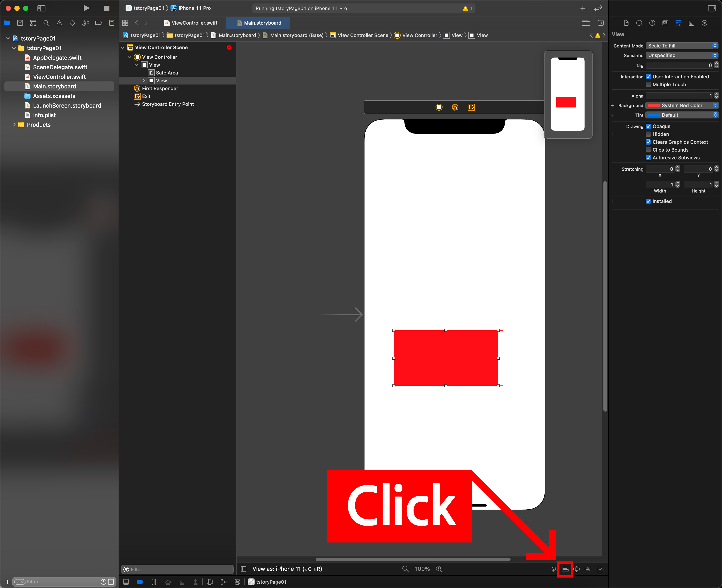Open the Content Mode dropdown
The width and height of the screenshot is (722, 588).
coord(682,46)
